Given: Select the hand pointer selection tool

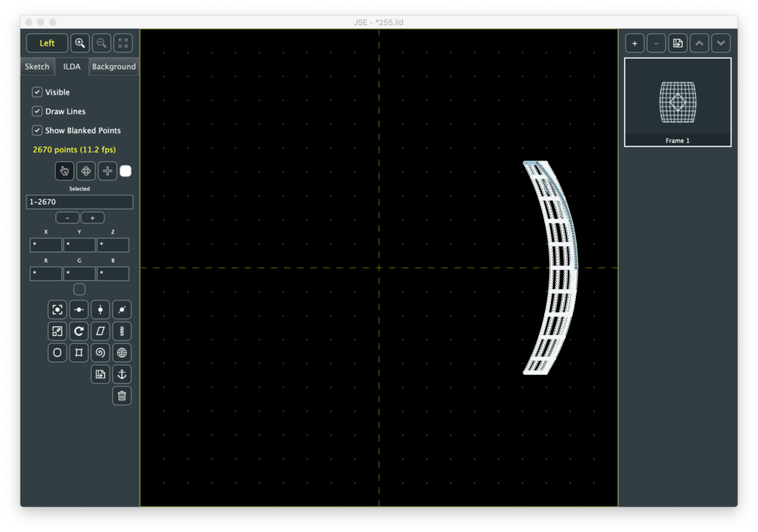Looking at the screenshot, I should [x=64, y=171].
